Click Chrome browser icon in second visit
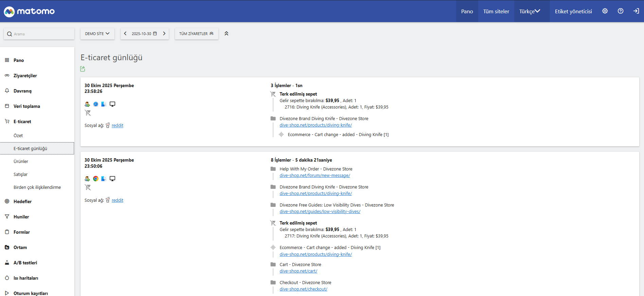 click(x=96, y=179)
